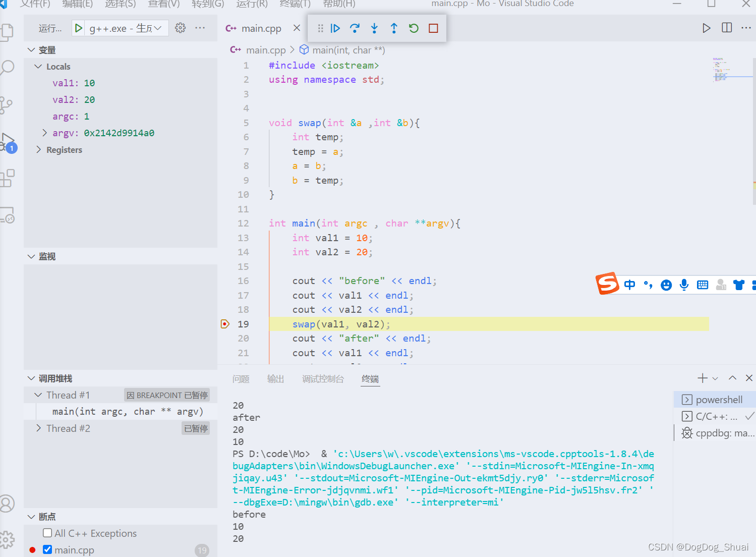Activate Sogou voice input microphone
756x557 pixels.
click(x=684, y=285)
